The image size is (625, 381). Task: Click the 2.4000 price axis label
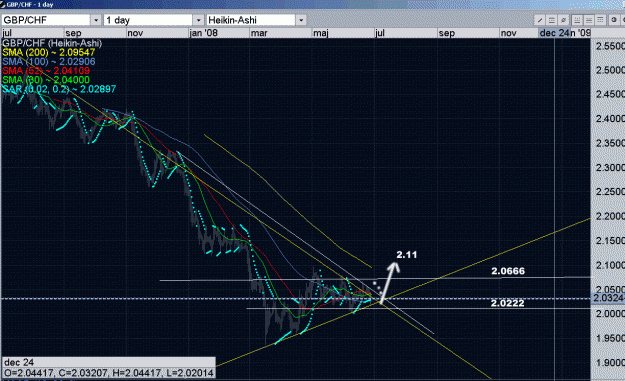click(610, 119)
